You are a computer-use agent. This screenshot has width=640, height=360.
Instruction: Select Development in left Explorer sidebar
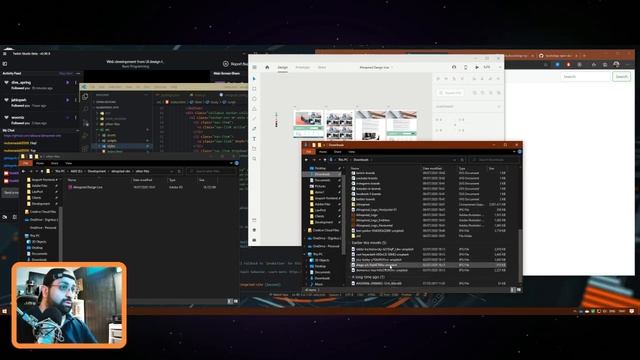coord(41,204)
